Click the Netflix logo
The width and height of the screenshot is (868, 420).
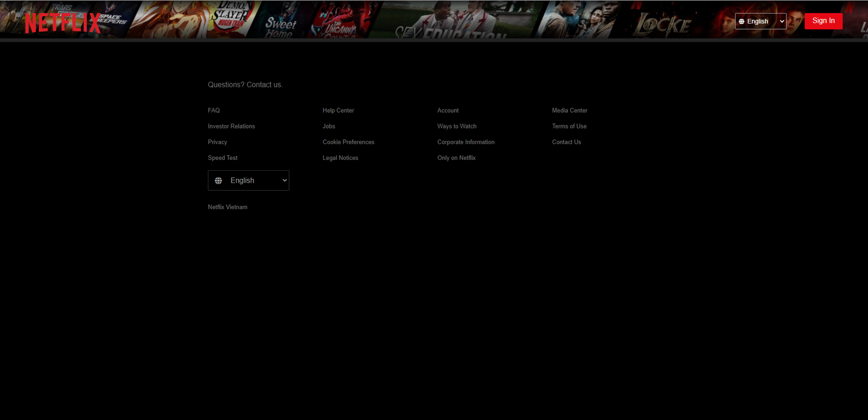[x=63, y=23]
